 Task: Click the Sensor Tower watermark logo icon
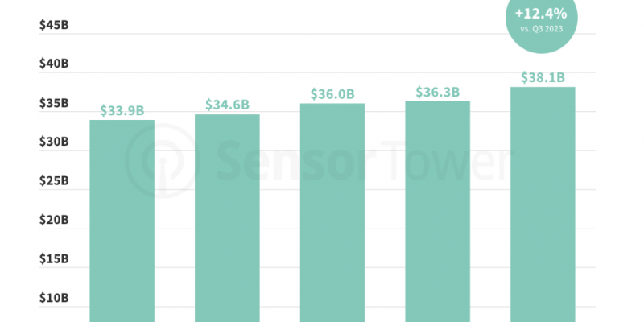[x=163, y=161]
